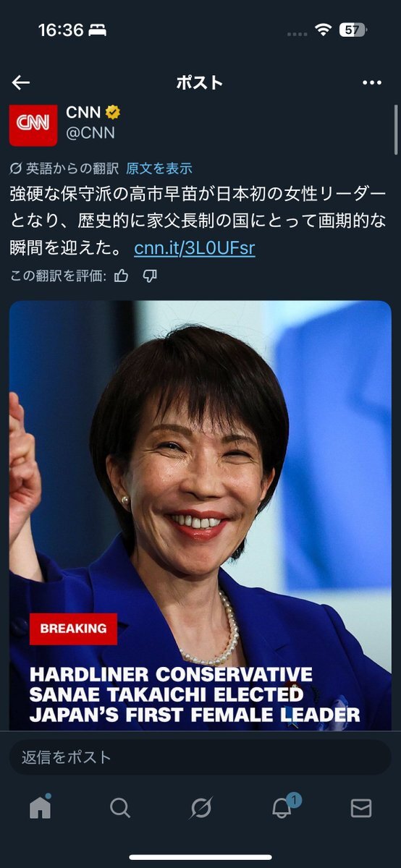Open the @CNN handle
The width and height of the screenshot is (401, 868).
click(90, 133)
